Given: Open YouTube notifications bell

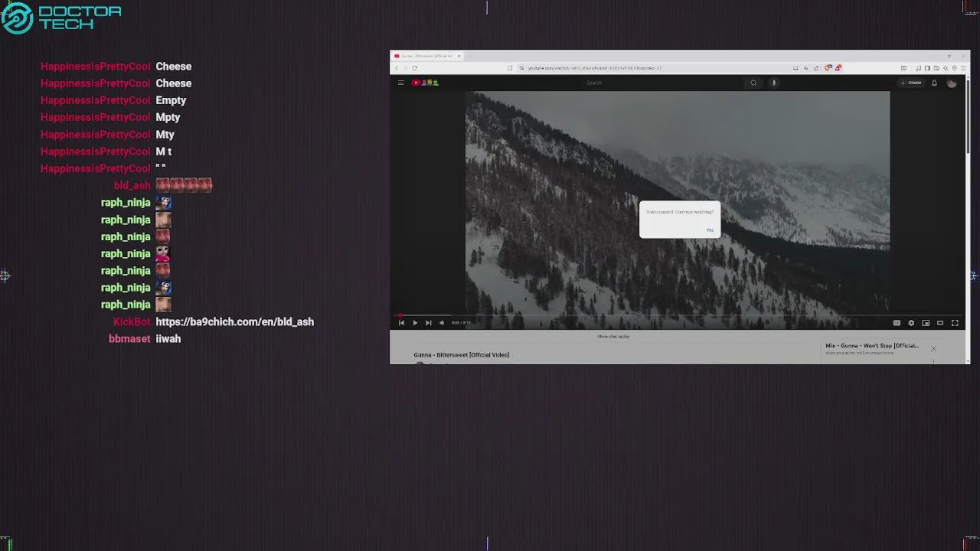Looking at the screenshot, I should point(934,83).
